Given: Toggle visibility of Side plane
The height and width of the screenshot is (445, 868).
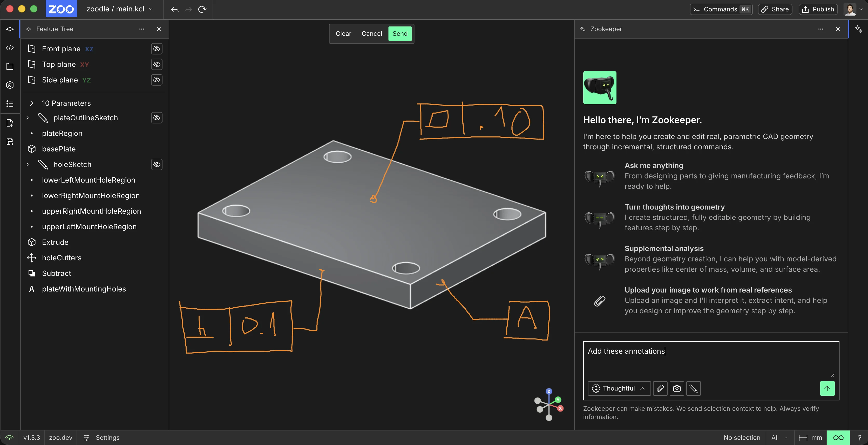Looking at the screenshot, I should [x=157, y=80].
